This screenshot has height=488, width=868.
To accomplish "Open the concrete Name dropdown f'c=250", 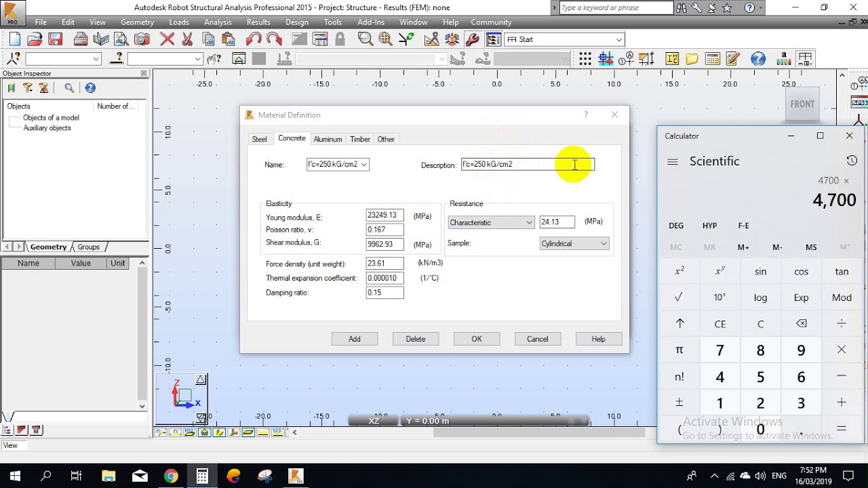I will pyautogui.click(x=364, y=165).
